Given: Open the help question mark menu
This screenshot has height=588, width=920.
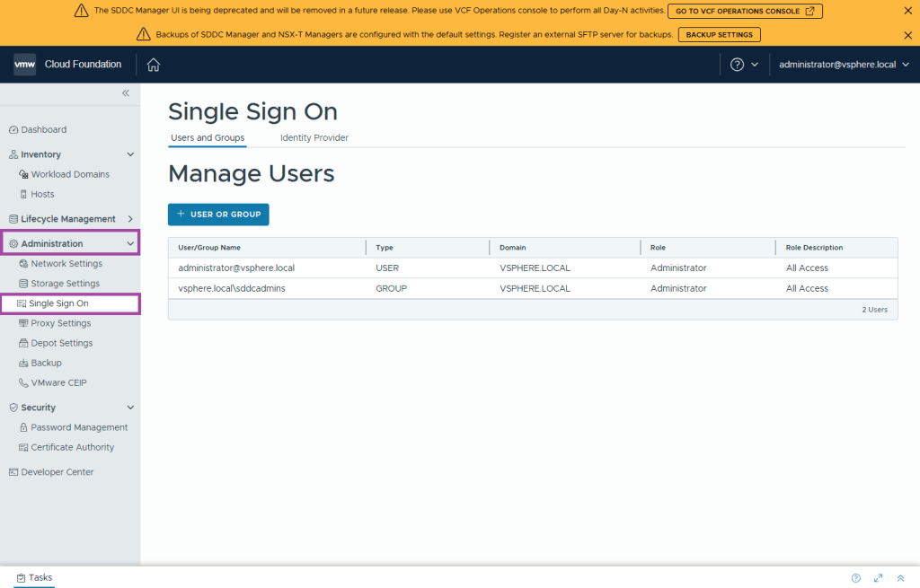Looking at the screenshot, I should click(738, 65).
